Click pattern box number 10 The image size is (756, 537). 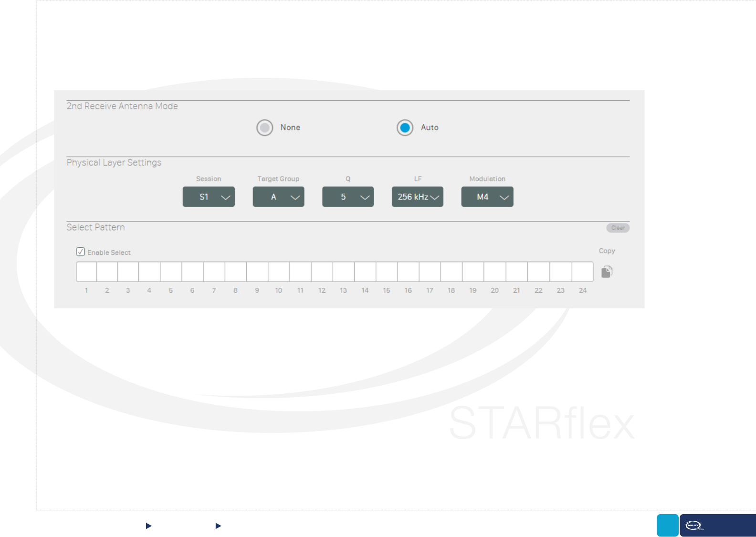coord(279,272)
